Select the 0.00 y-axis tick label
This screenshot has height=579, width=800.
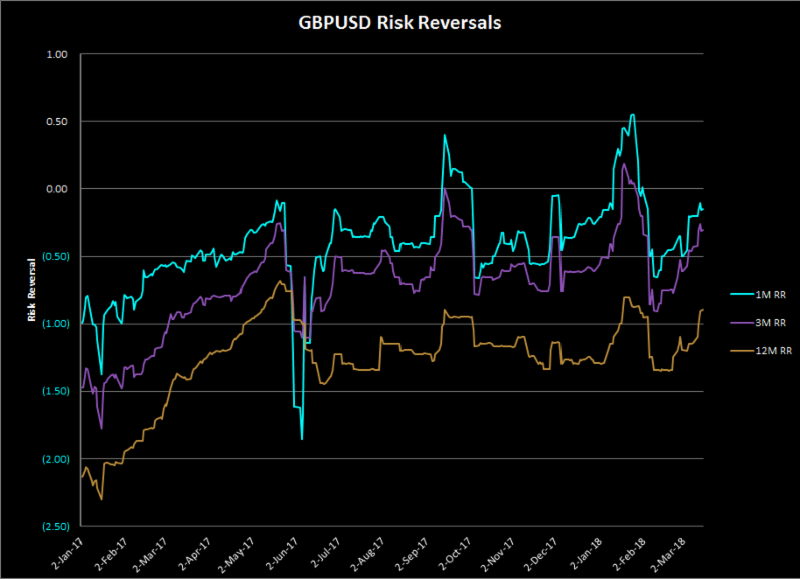click(x=56, y=189)
